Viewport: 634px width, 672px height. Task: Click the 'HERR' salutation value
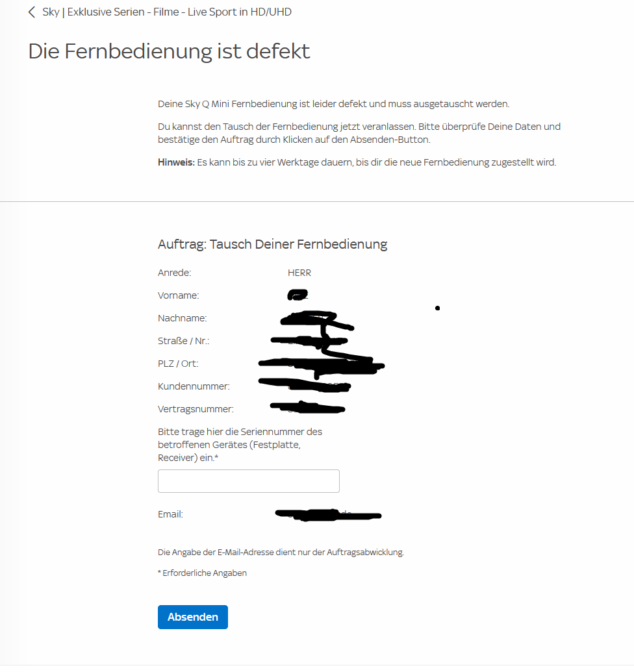click(299, 273)
